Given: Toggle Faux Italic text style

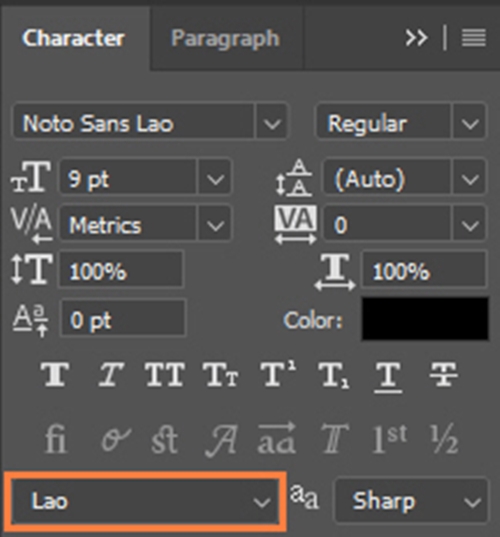Looking at the screenshot, I should [111, 375].
